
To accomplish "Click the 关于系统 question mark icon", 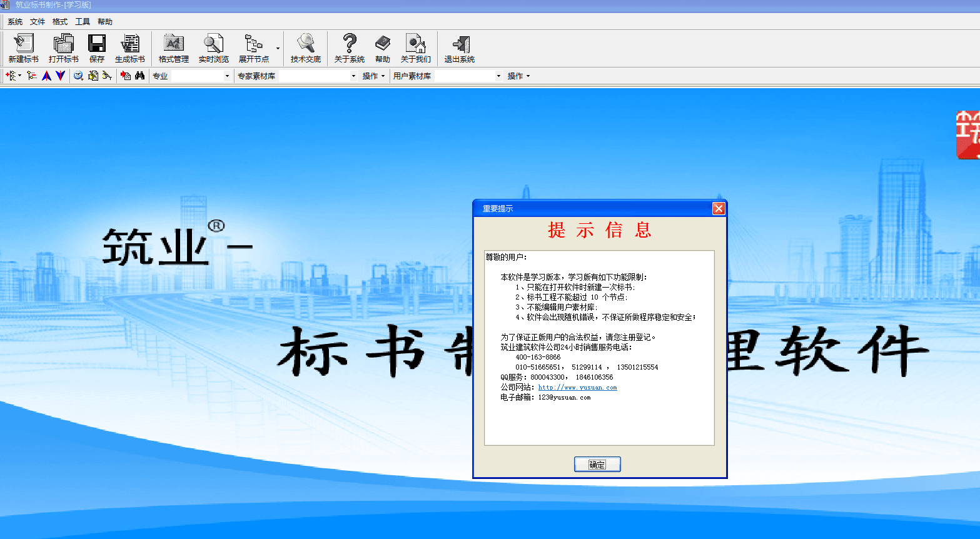I will (x=349, y=48).
